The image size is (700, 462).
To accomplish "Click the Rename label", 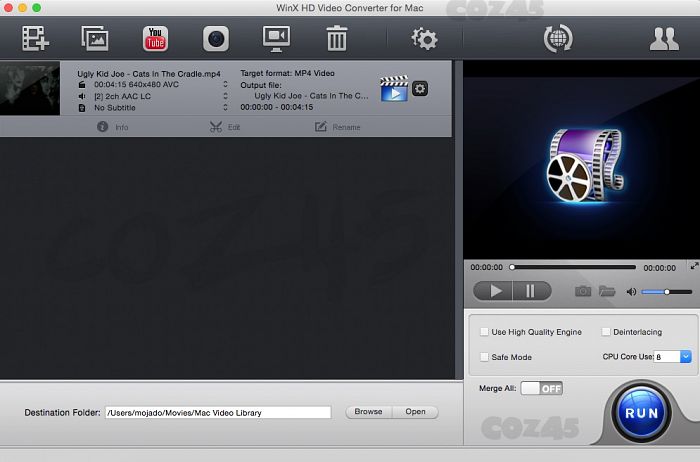I will click(x=346, y=127).
